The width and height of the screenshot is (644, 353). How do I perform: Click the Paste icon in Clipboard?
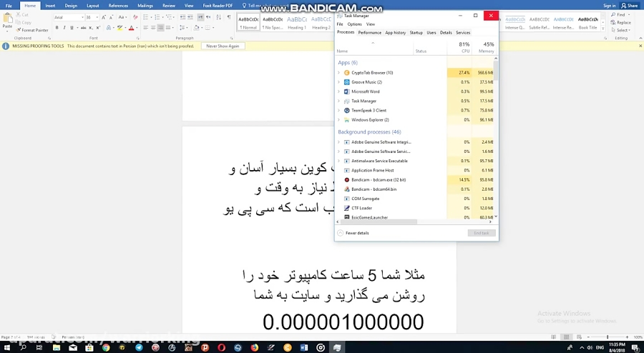coord(7,22)
